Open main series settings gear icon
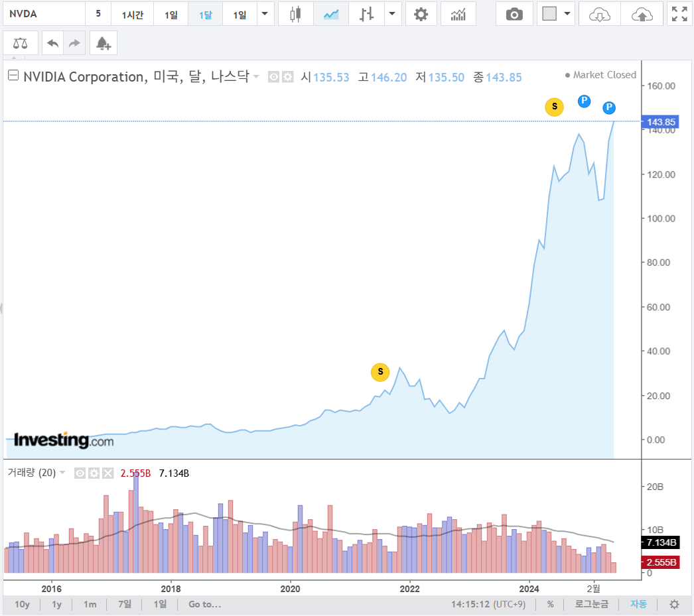 288,77
